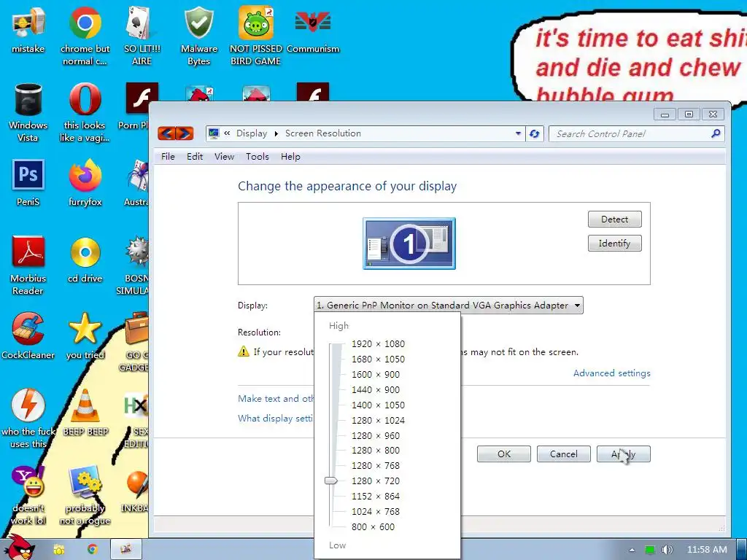Open the 'BEEP BEEP' VLC cone icon
The width and height of the screenshot is (747, 560).
point(85,413)
